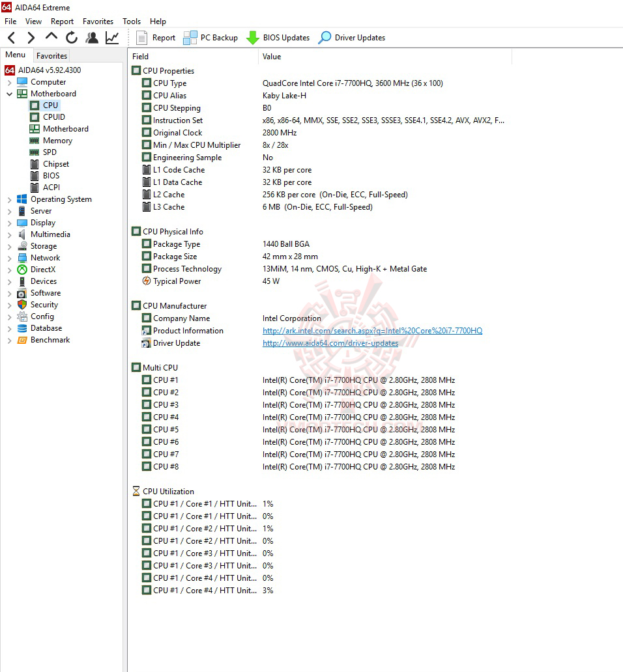The width and height of the screenshot is (623, 672).
Task: Switch to the Menu tab in sidebar
Action: (x=16, y=55)
